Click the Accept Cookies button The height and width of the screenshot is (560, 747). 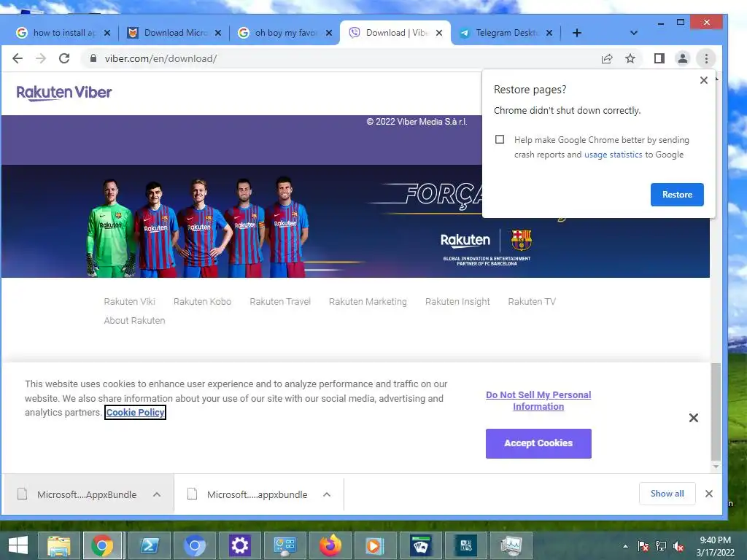point(538,443)
